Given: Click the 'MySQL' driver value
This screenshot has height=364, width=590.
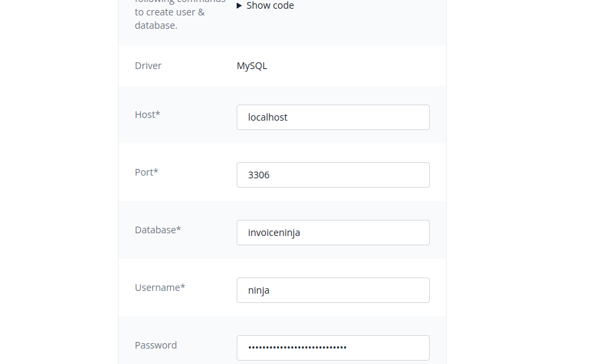Looking at the screenshot, I should 252,66.
